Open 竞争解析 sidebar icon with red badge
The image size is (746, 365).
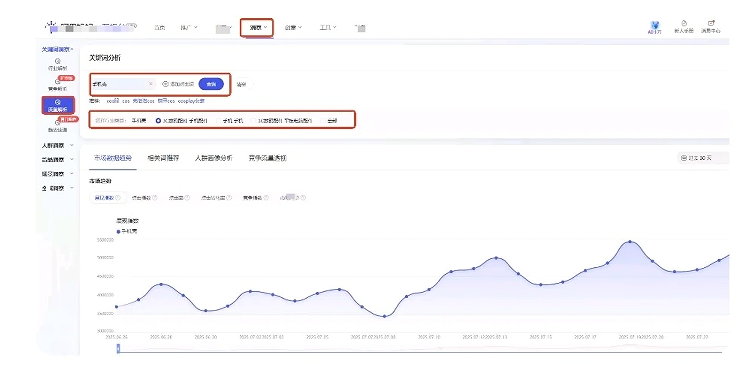pos(58,82)
